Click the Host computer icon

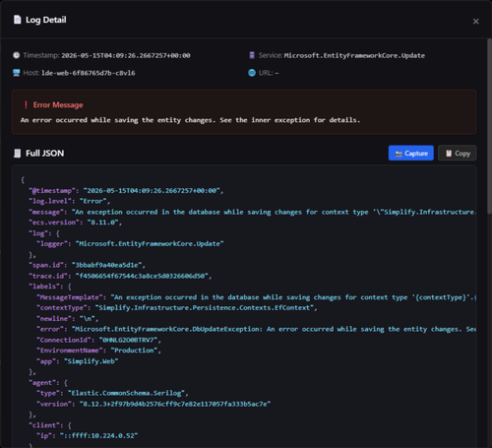click(16, 73)
